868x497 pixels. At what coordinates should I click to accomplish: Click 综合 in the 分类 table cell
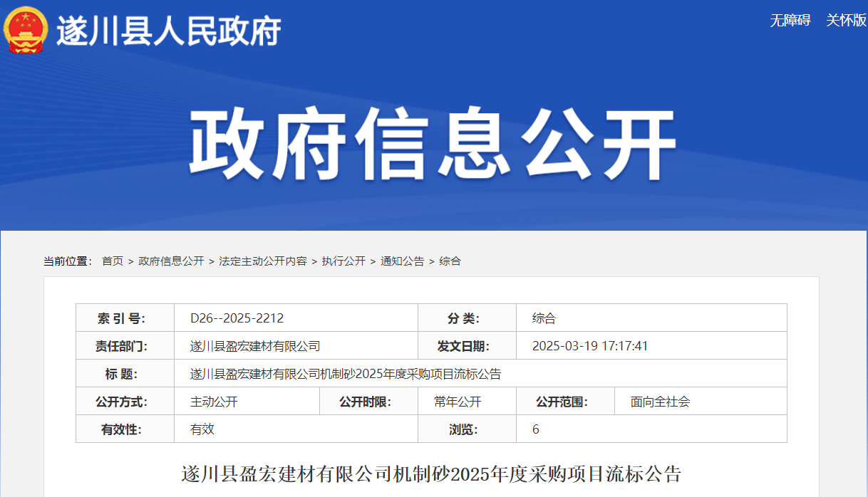(x=544, y=318)
